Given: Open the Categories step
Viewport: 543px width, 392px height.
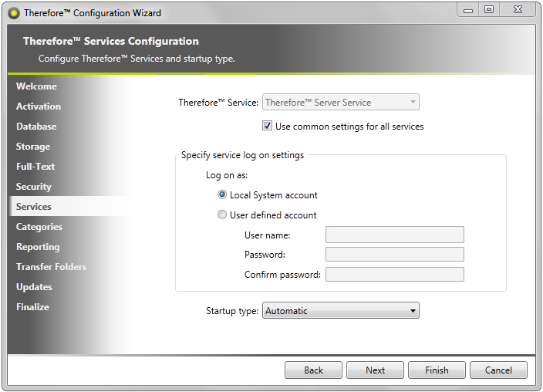Looking at the screenshot, I should [x=39, y=227].
